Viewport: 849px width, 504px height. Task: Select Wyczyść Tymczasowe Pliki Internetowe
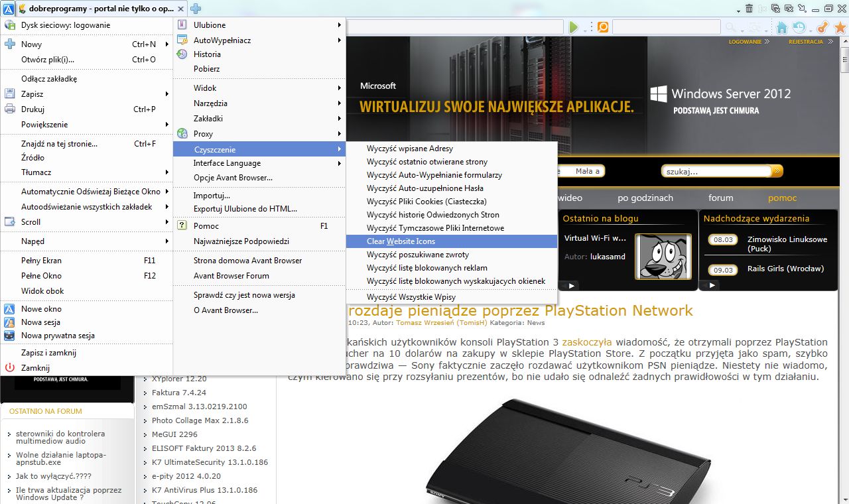[452, 228]
